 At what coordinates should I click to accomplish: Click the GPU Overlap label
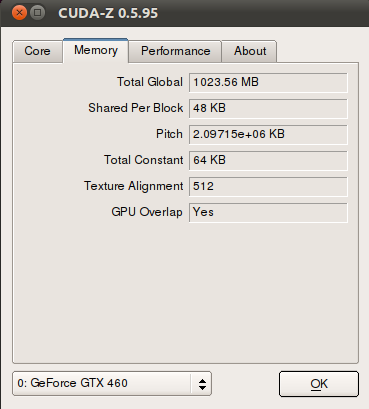(147, 212)
